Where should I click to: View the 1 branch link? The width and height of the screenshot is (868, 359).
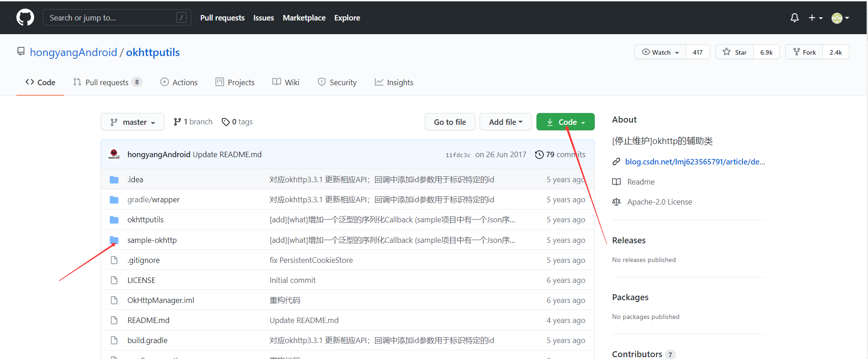(193, 122)
